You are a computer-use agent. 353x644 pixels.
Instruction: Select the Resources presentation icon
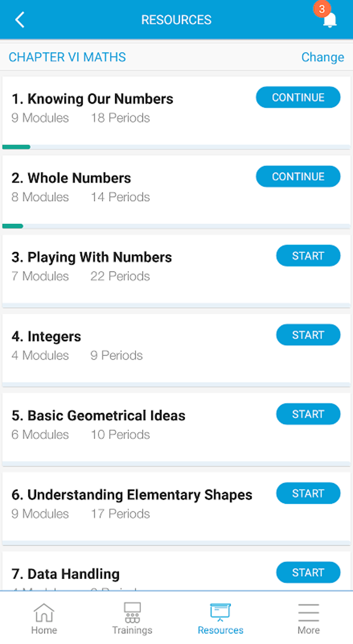click(x=220, y=612)
